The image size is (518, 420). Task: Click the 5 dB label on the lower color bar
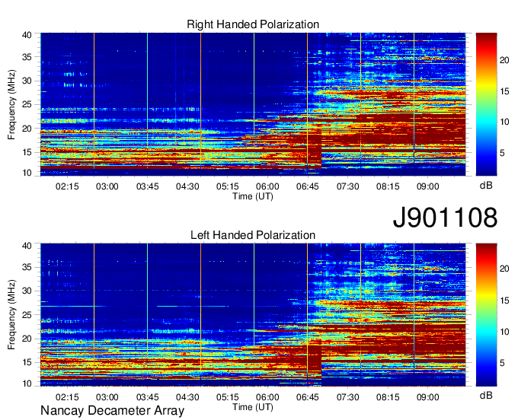pos(502,363)
